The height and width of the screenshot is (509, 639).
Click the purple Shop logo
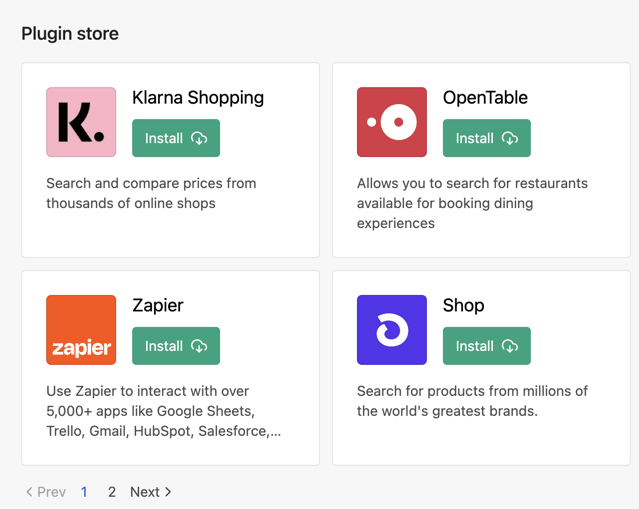pos(392,330)
